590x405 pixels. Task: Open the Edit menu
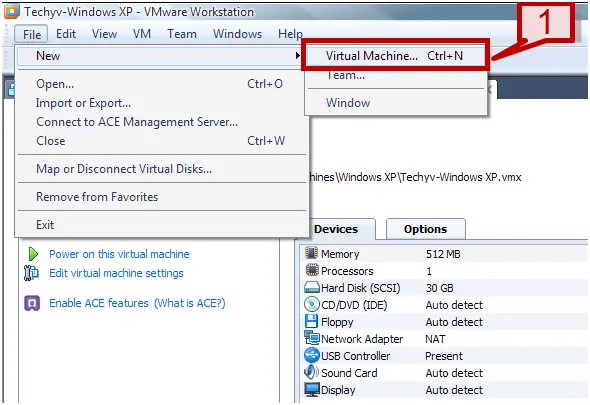(x=66, y=34)
